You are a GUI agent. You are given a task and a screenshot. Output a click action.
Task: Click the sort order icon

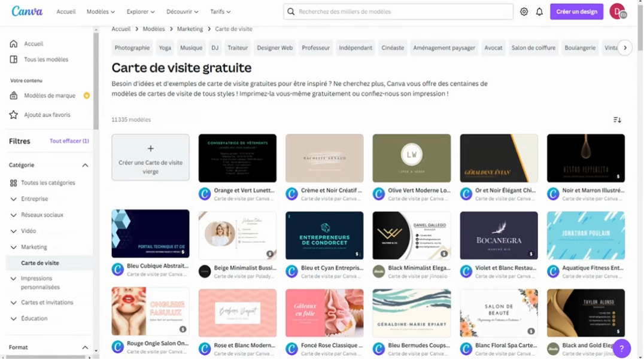pos(617,120)
